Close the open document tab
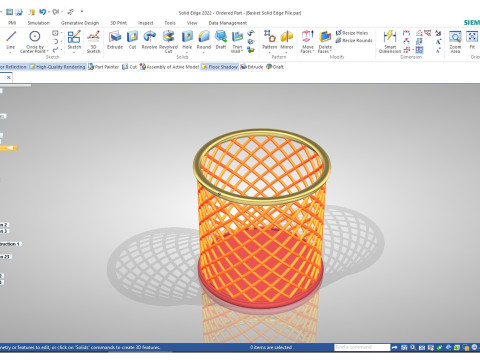This screenshot has width=480, height=360. click(x=8, y=78)
